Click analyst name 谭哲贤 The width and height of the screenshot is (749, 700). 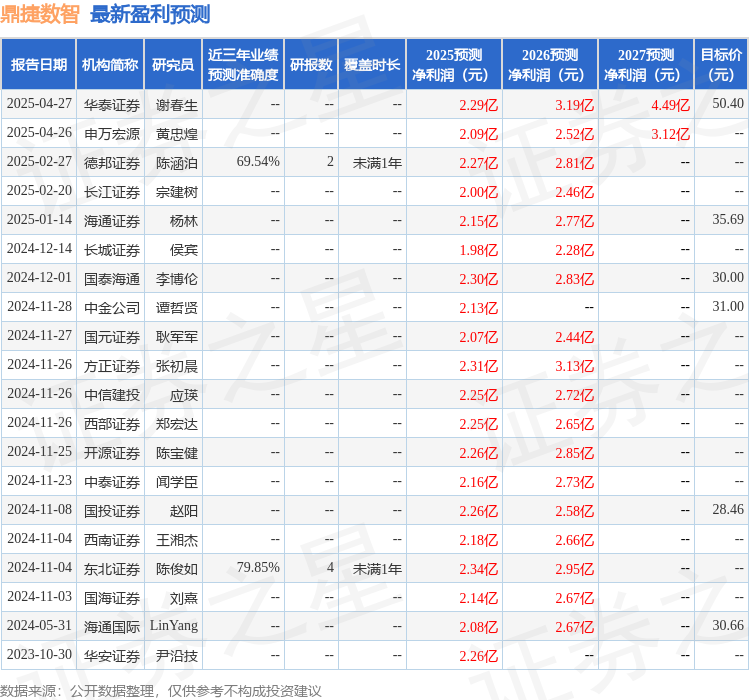coord(177,308)
